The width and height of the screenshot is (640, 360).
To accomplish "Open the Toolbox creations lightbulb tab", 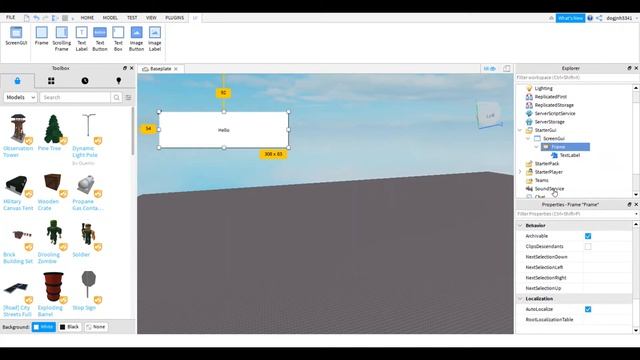I will (119, 81).
